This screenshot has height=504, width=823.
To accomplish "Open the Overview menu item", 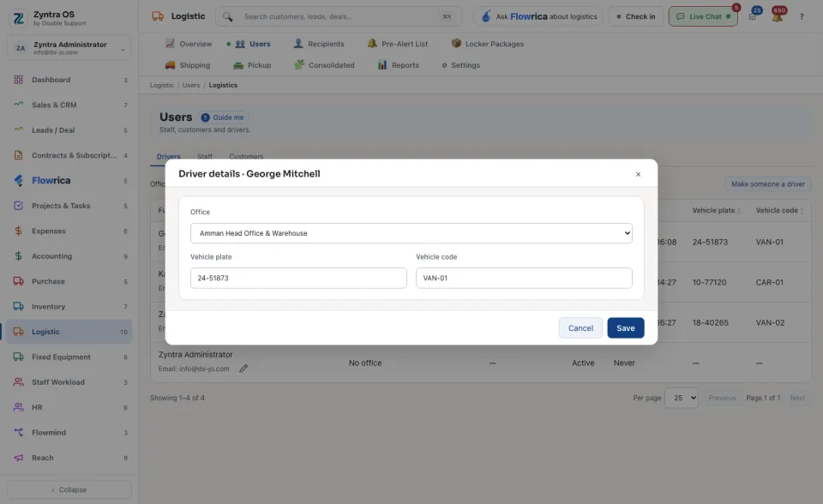I will tap(189, 44).
